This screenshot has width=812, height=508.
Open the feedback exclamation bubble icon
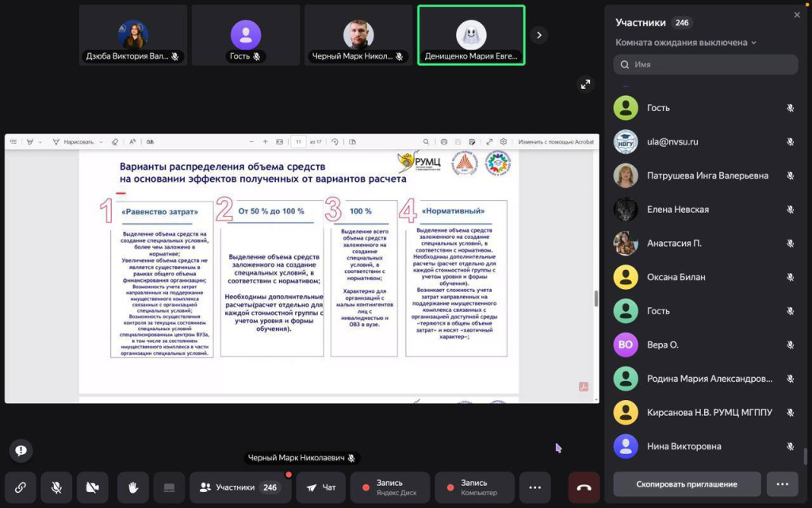(x=21, y=450)
